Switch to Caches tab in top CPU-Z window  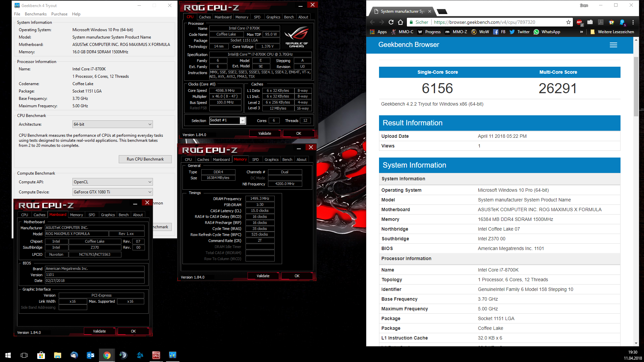coord(205,17)
